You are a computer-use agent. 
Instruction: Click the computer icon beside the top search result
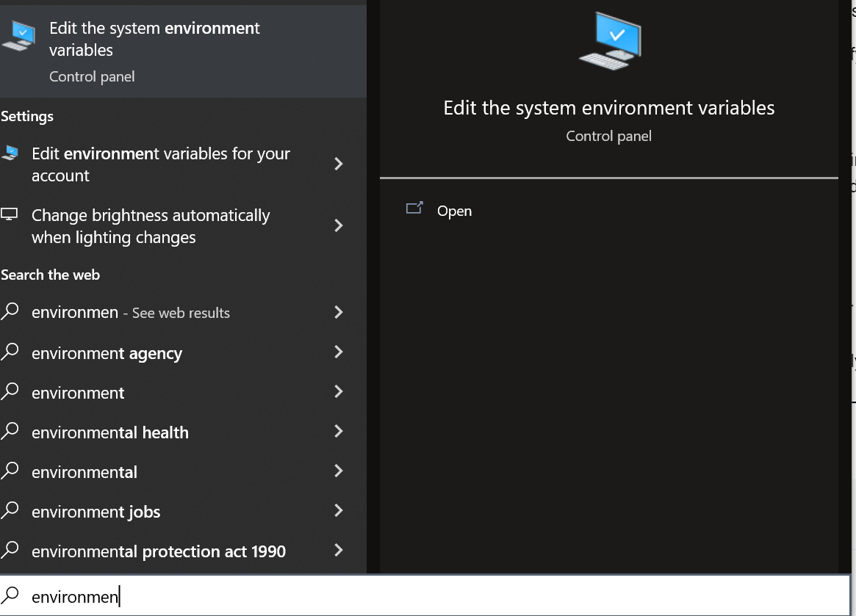click(x=18, y=36)
